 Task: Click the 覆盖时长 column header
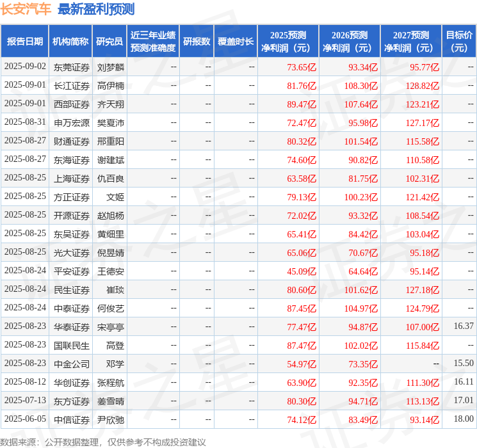click(x=236, y=42)
